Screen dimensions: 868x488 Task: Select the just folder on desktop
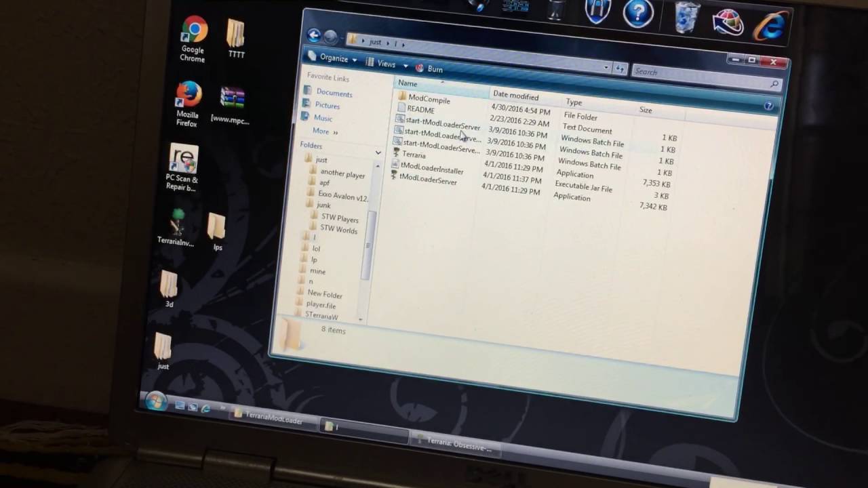163,350
